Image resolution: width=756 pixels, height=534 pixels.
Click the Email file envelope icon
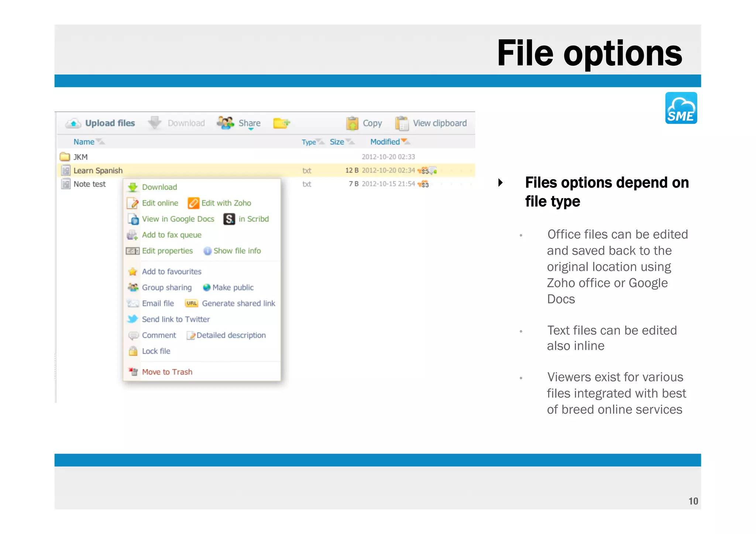click(x=133, y=303)
